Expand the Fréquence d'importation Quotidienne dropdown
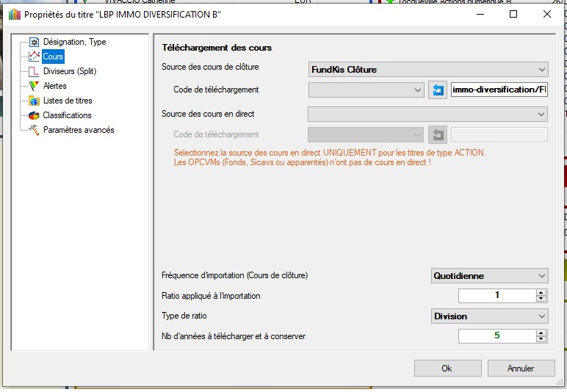Image resolution: width=567 pixels, height=392 pixels. click(489, 276)
